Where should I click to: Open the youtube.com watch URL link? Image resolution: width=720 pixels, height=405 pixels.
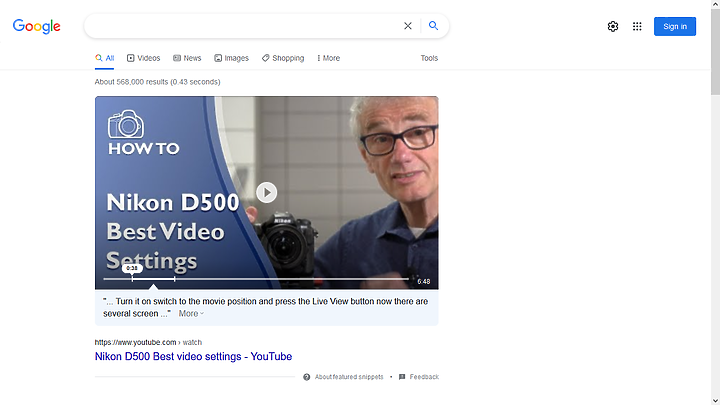(148, 342)
